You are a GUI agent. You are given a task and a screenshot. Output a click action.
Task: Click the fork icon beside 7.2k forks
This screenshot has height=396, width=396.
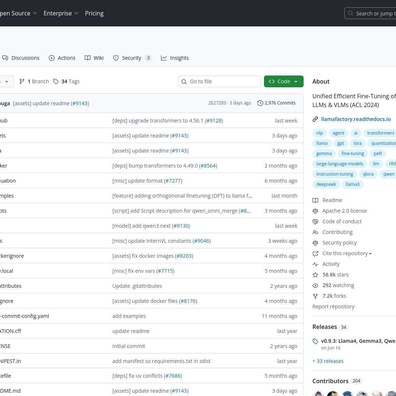(x=315, y=296)
